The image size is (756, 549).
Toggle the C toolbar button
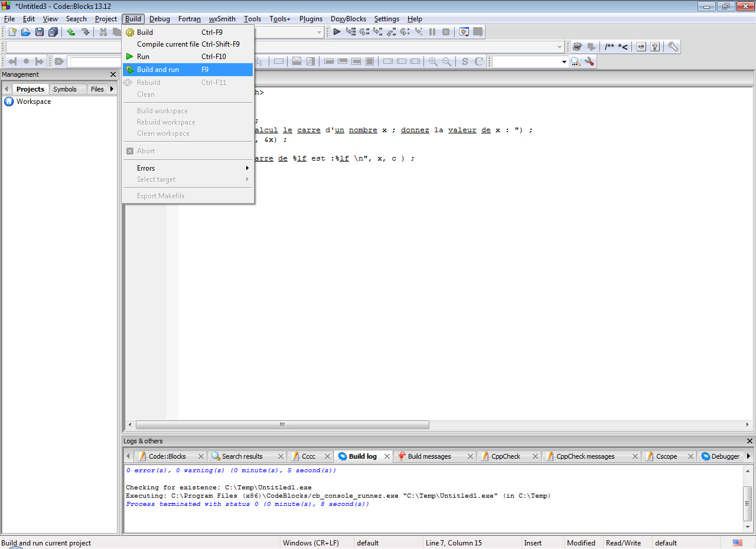[x=478, y=61]
